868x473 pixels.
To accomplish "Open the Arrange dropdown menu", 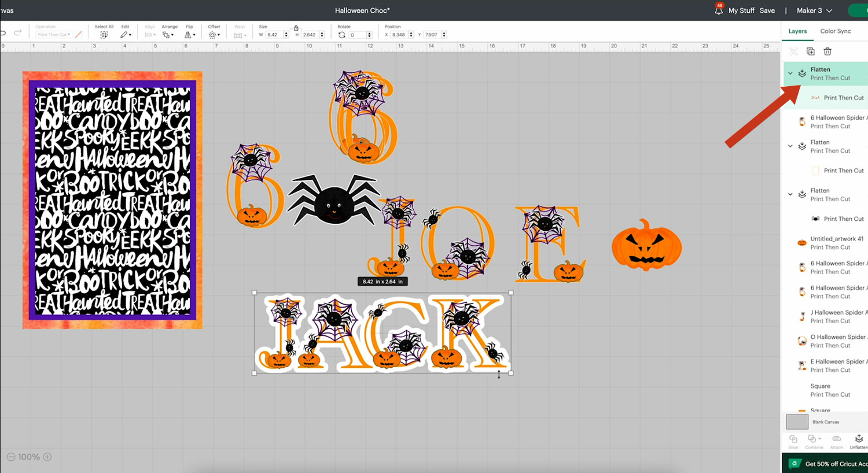I will [168, 35].
